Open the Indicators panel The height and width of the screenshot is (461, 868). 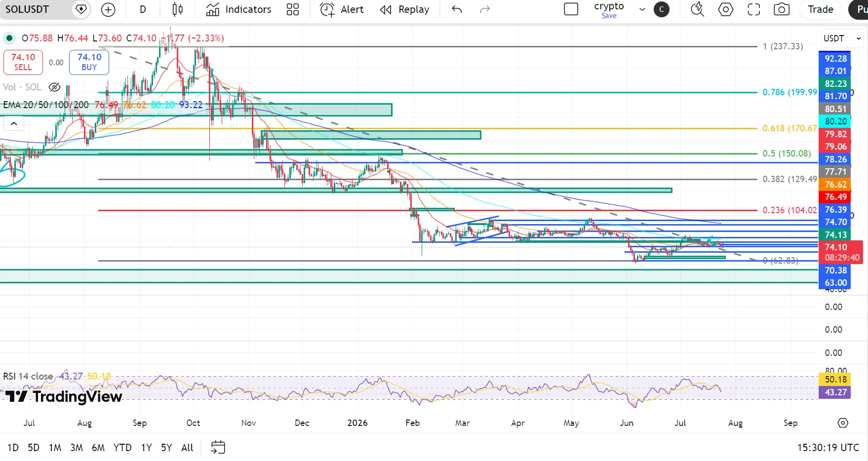(x=239, y=9)
